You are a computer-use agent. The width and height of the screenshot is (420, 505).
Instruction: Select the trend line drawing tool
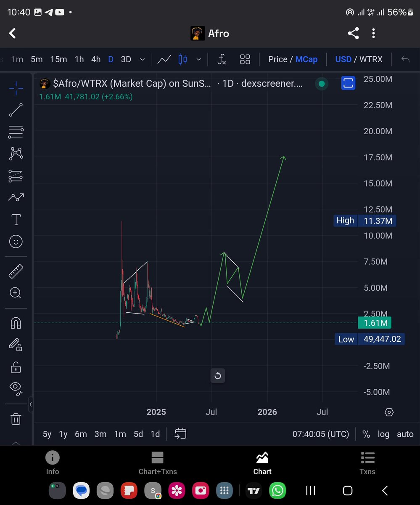[16, 110]
